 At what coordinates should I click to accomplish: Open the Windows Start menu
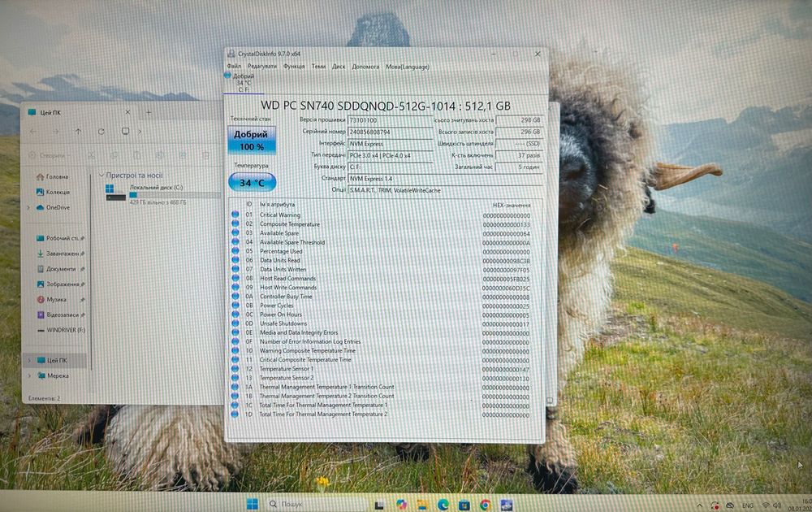click(253, 504)
